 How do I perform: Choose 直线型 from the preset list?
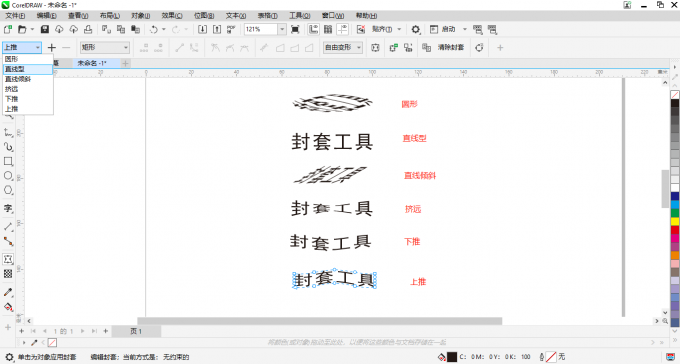point(27,69)
